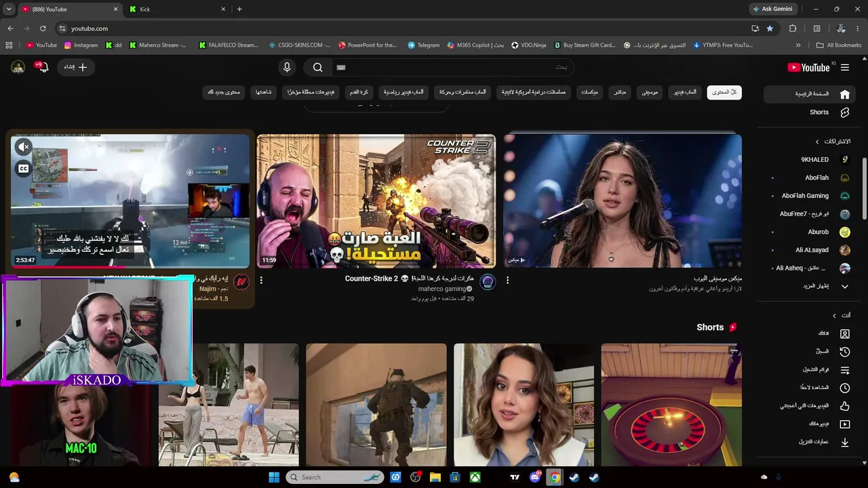868x488 pixels.
Task: Open Playlists via the sidebar list icon
Action: click(x=845, y=370)
